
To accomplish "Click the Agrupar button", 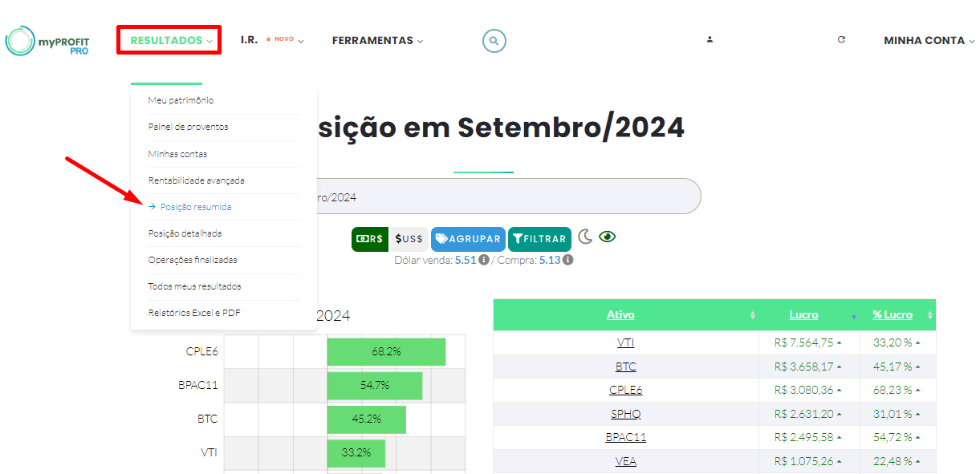I will (468, 239).
